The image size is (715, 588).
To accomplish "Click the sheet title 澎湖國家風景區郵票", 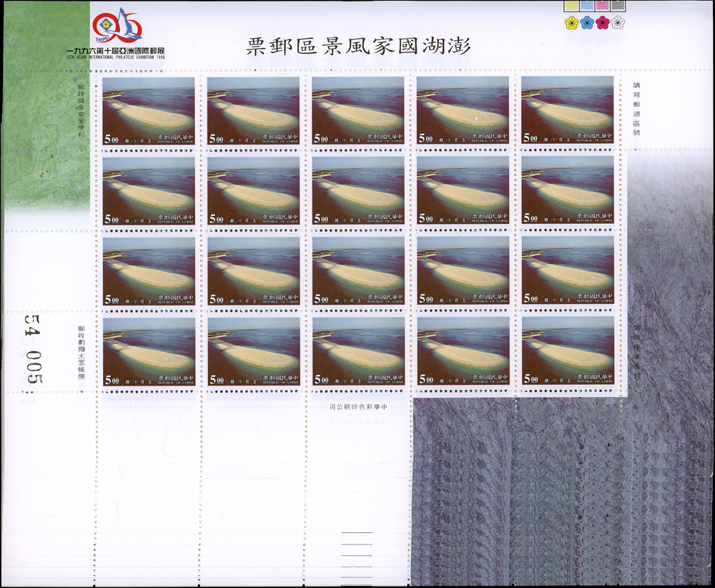I will [358, 46].
